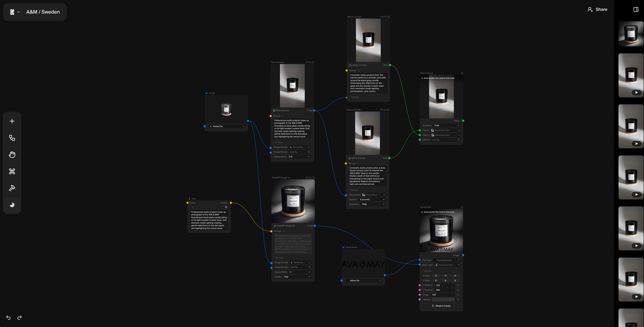The image size is (644, 327).
Task: Toggle dark mode moon icon
Action: (x=12, y=205)
